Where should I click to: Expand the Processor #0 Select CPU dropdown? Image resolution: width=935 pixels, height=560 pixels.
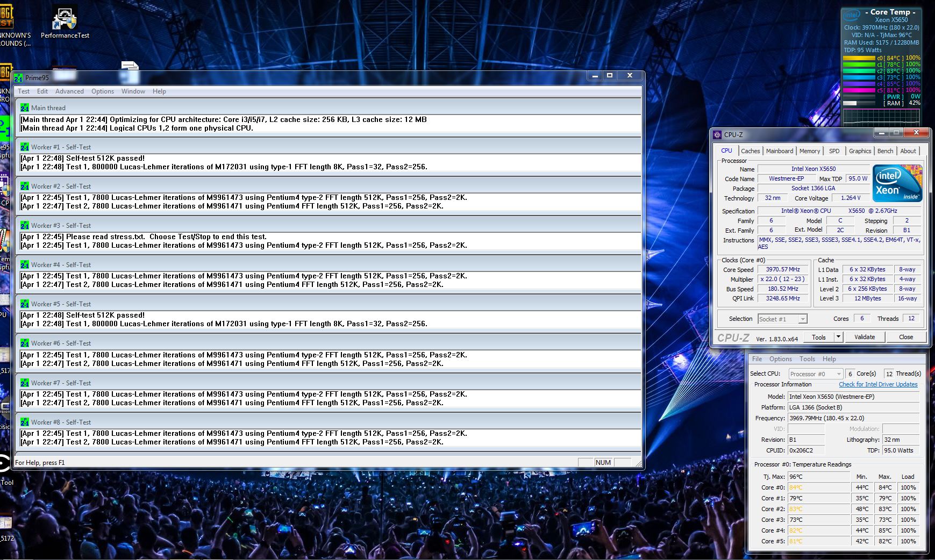(816, 374)
